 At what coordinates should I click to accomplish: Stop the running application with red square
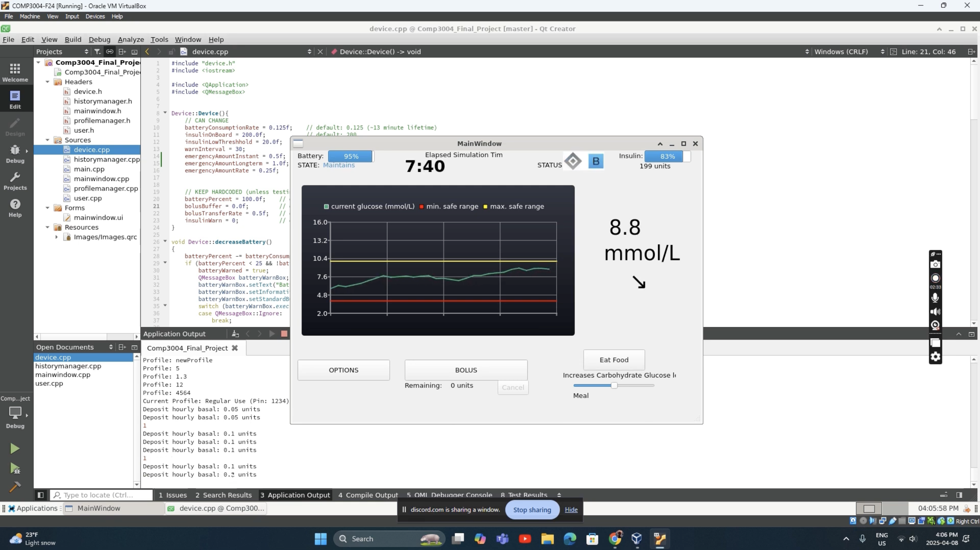click(284, 334)
